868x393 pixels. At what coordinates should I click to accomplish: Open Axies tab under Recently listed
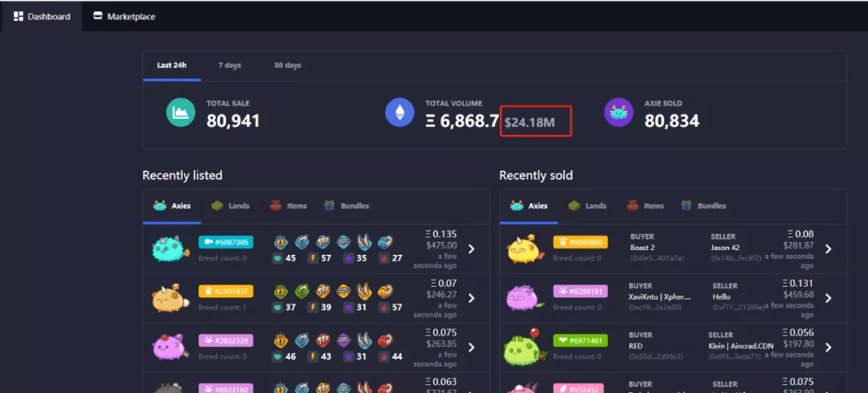pos(172,206)
